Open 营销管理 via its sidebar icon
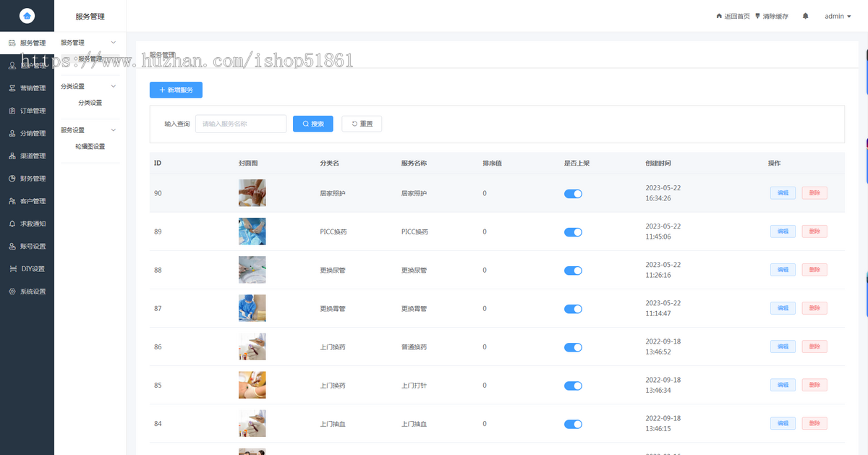Image resolution: width=868 pixels, height=455 pixels. tap(12, 88)
